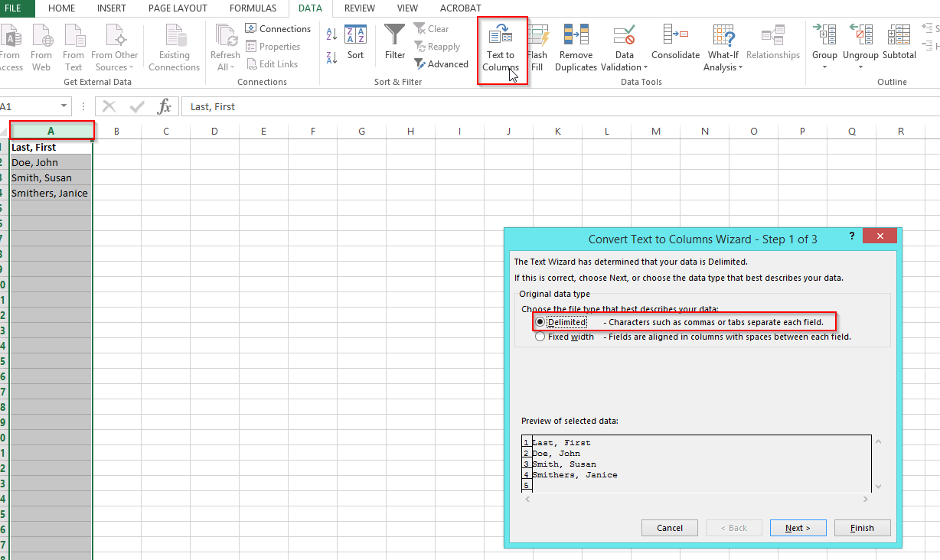Open Advanced filter options

point(442,64)
